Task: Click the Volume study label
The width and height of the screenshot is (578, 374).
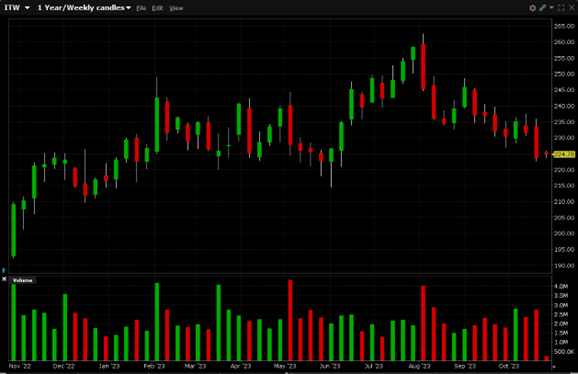Action: click(x=22, y=280)
